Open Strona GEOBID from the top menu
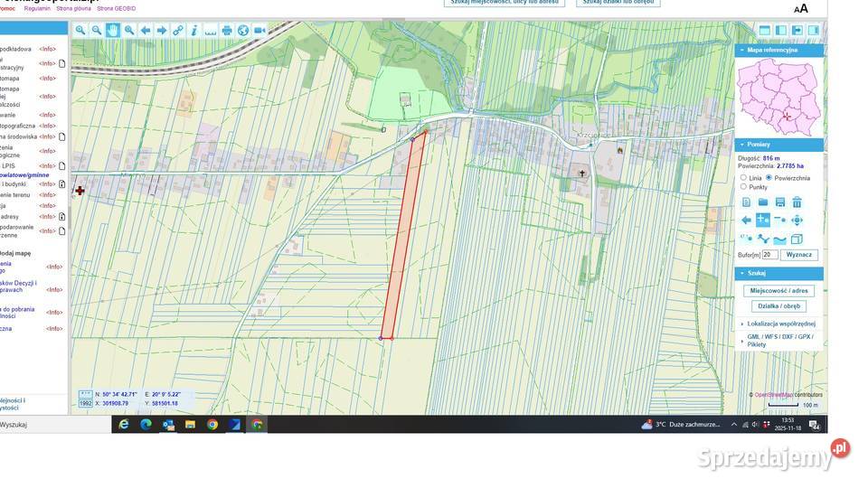This screenshot has height=488, width=868. [x=117, y=8]
